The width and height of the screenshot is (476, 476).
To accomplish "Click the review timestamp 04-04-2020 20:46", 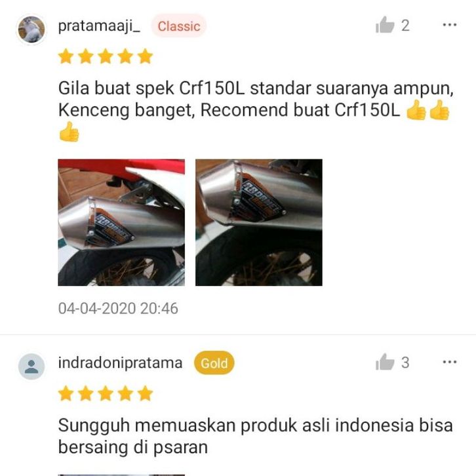I will [x=118, y=308].
